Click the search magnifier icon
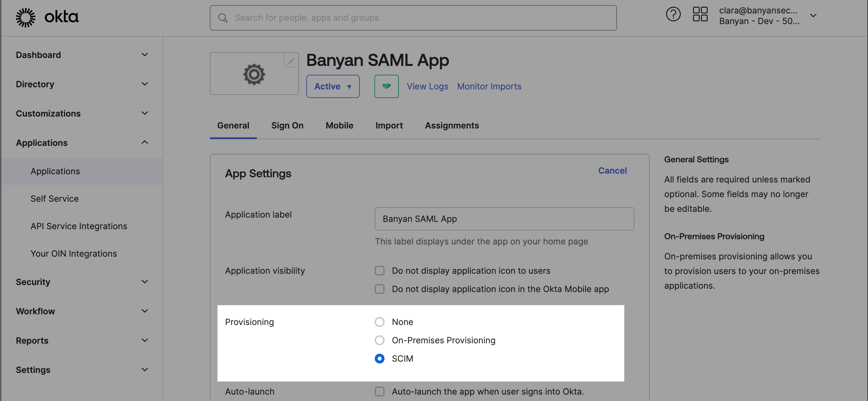The image size is (868, 401). tap(223, 18)
